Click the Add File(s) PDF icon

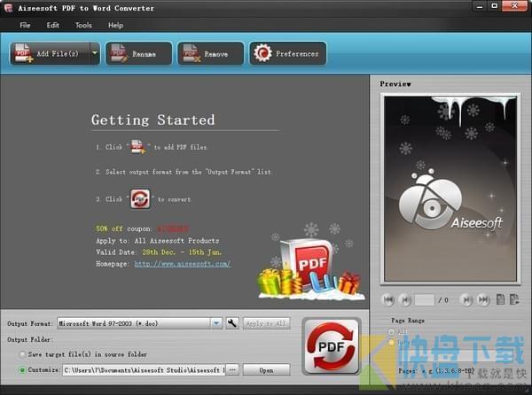click(24, 53)
